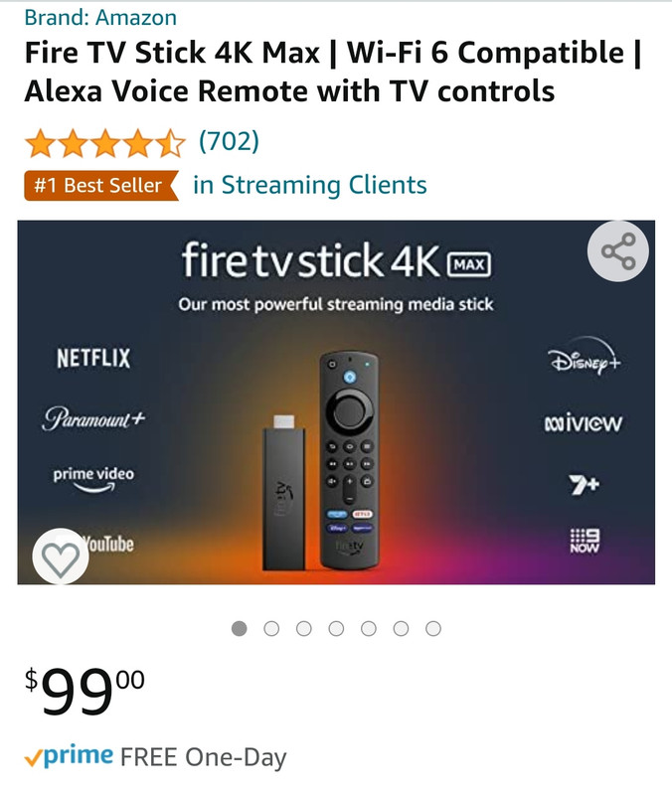672x795 pixels.
Task: Select the last image carousel dot
Action: tap(433, 629)
